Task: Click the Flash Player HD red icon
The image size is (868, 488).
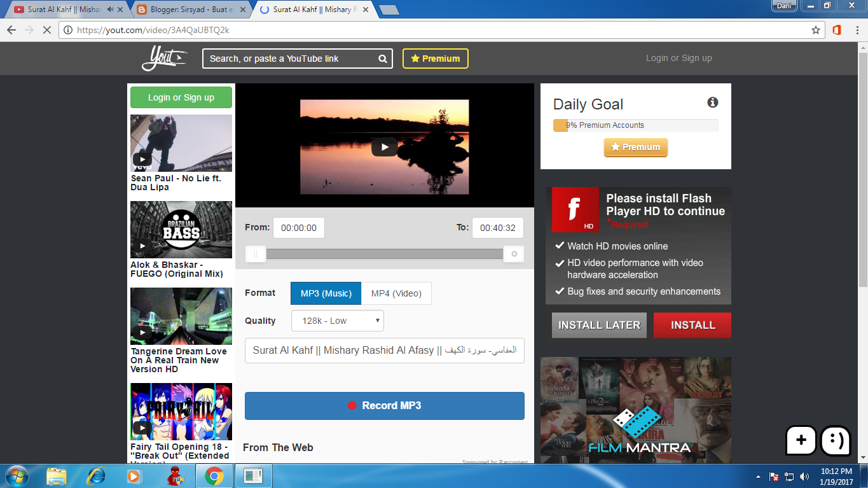Action: point(575,209)
